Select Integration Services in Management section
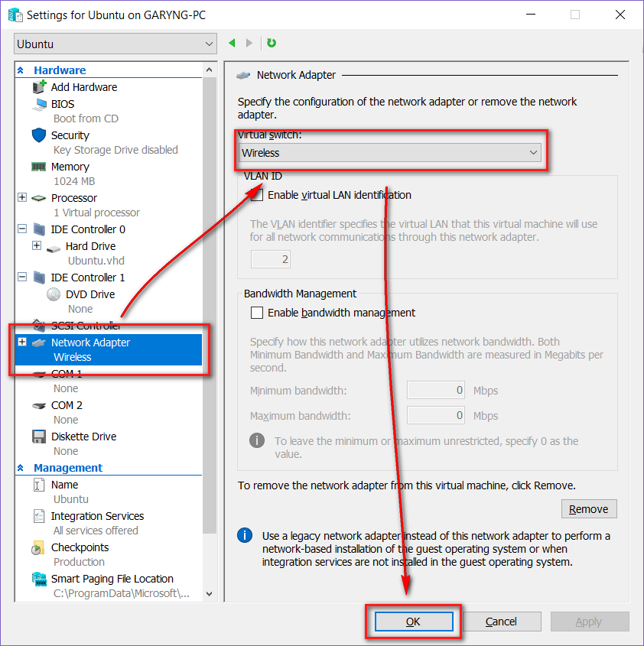This screenshot has height=646, width=644. coord(97,516)
